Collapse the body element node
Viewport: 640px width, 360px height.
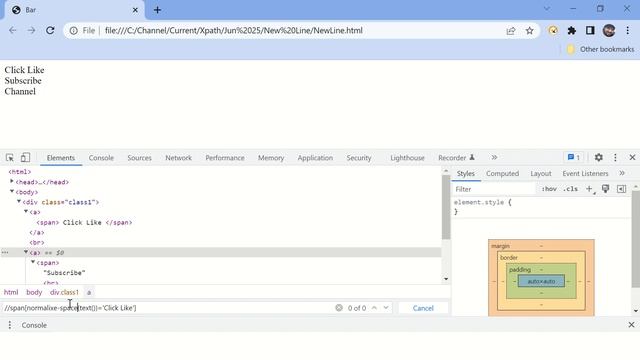(12, 191)
